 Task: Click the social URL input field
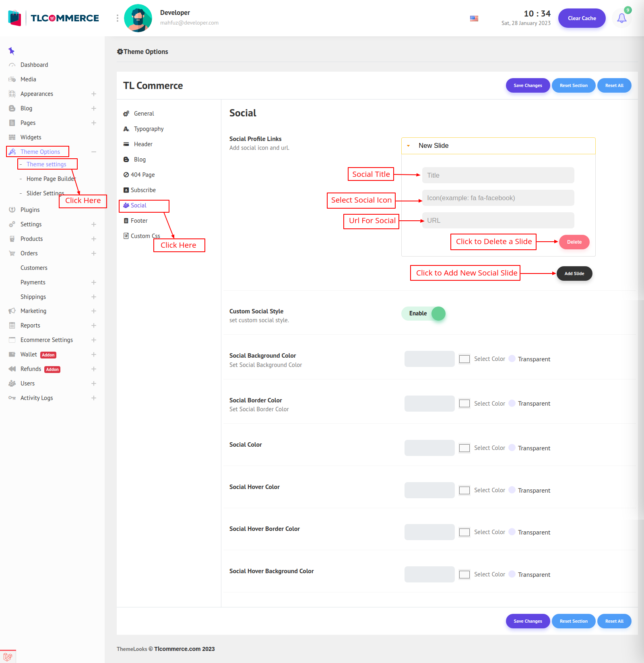coord(498,221)
